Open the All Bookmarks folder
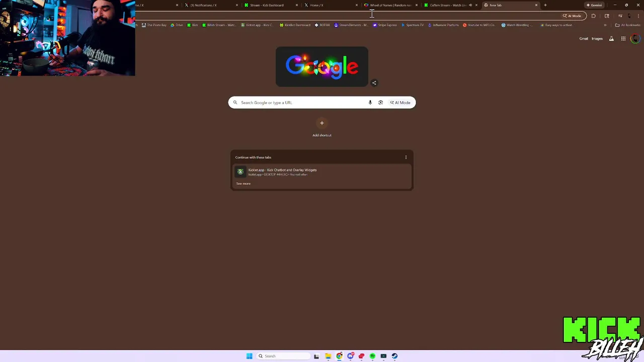 [x=628, y=25]
